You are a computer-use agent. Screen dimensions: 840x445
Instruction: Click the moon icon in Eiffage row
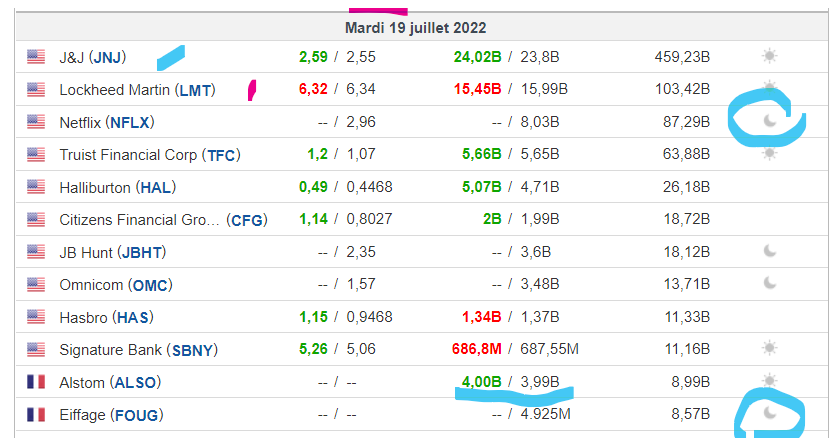pos(770,413)
